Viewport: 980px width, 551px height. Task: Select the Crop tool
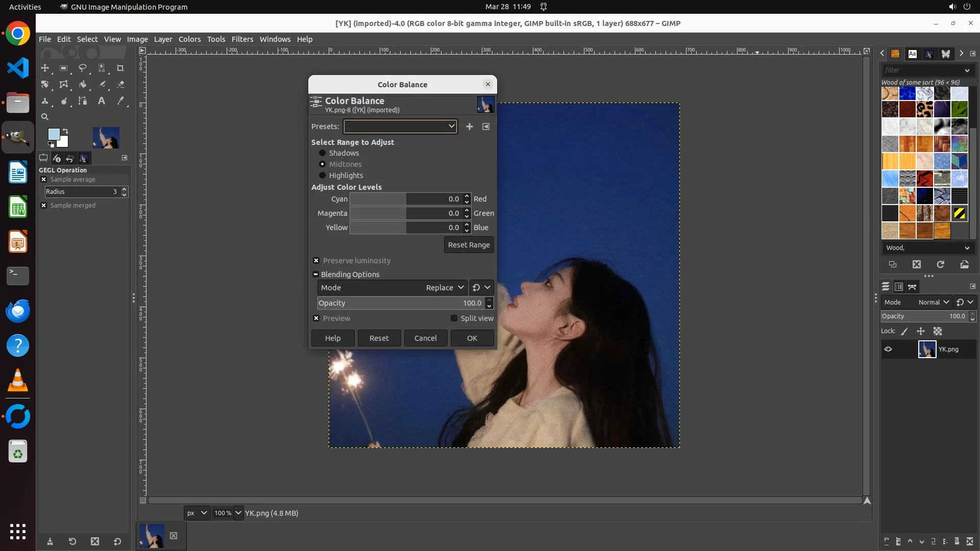coord(120,68)
